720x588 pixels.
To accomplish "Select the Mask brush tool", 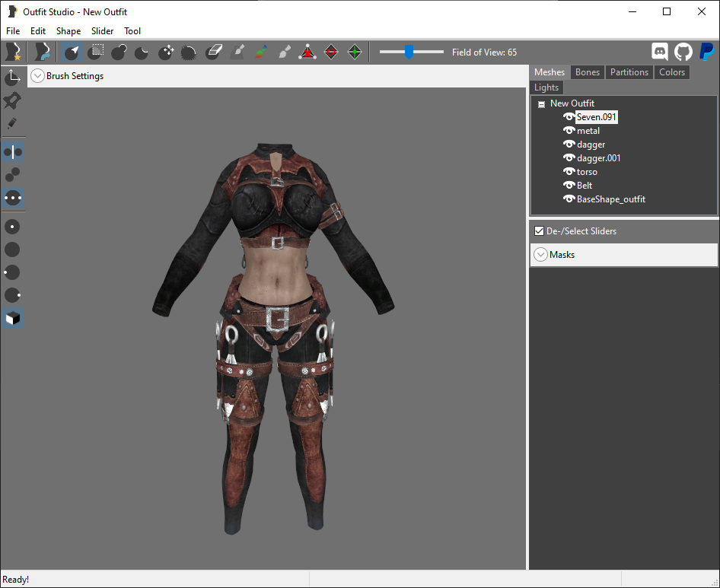I will tap(95, 52).
